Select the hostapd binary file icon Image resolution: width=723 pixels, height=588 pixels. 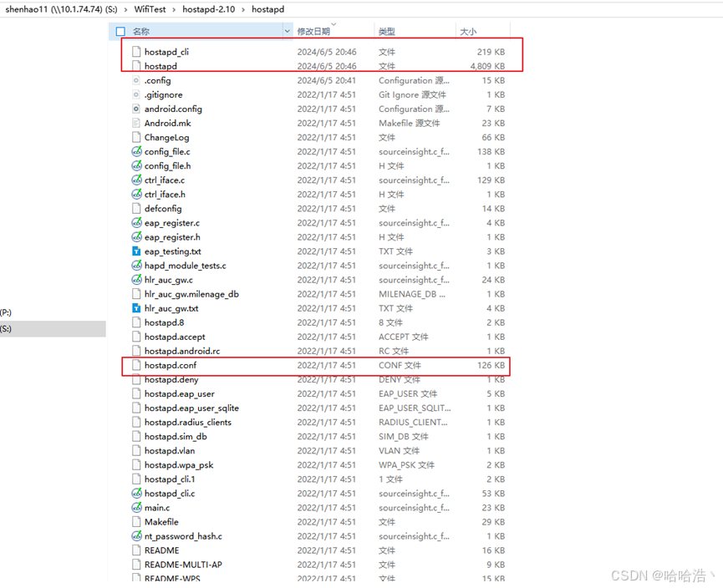(136, 66)
